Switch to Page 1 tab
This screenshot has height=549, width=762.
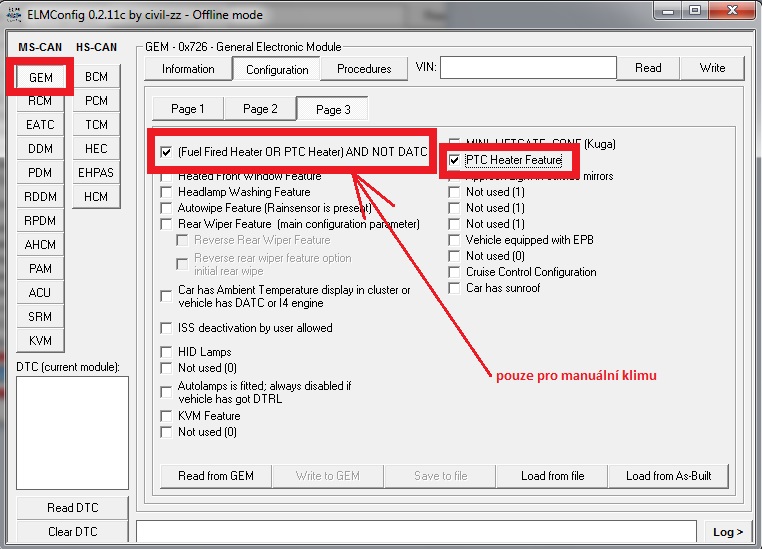pos(187,109)
